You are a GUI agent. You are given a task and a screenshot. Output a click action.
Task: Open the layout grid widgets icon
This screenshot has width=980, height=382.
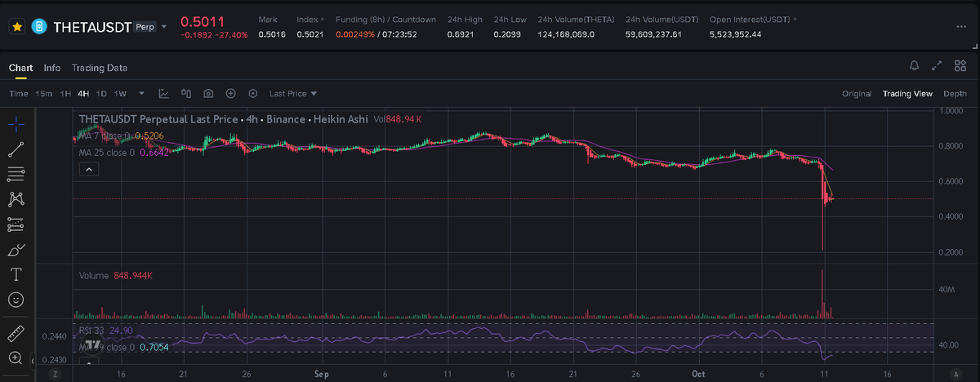point(960,64)
